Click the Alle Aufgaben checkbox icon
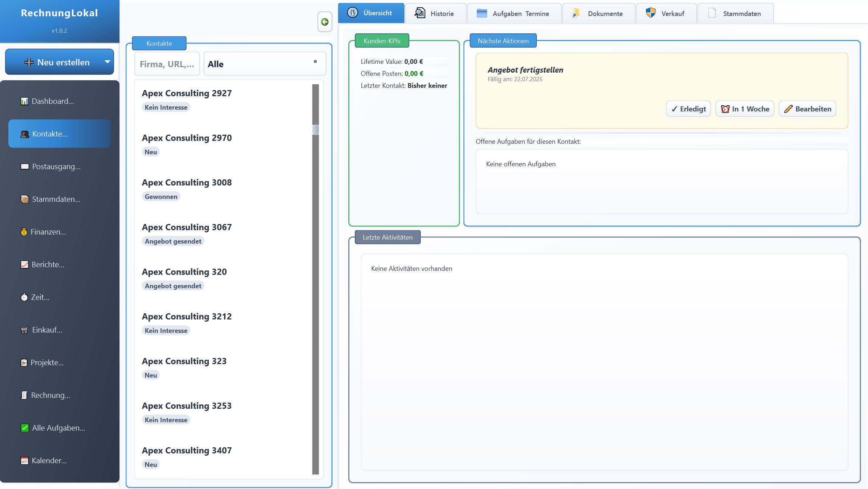 (x=24, y=428)
